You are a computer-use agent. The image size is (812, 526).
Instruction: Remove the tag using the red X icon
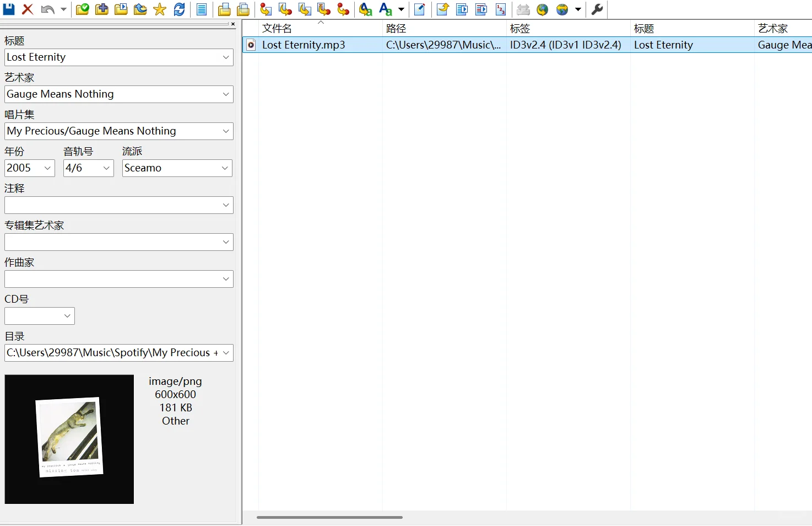(x=28, y=9)
